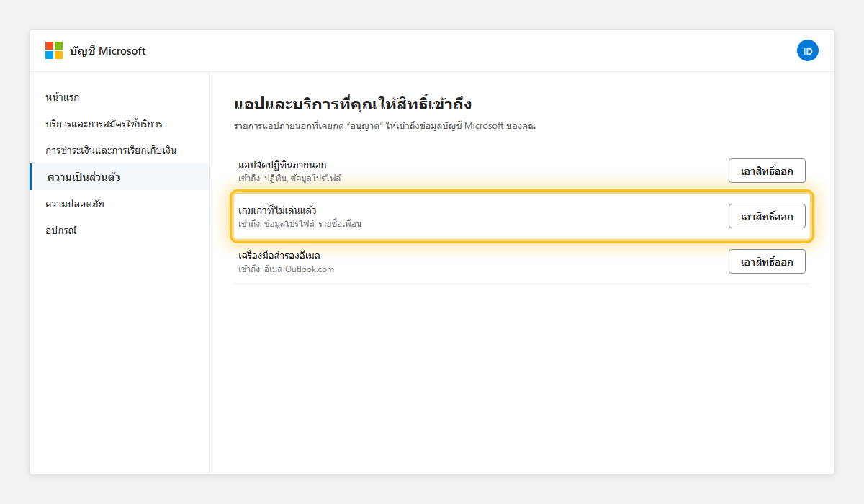Image resolution: width=864 pixels, height=504 pixels.
Task: Click text เข้าถึง: ข้อมูลโปรไฟล์, รายชื่อเพื่อน
Action: (300, 223)
